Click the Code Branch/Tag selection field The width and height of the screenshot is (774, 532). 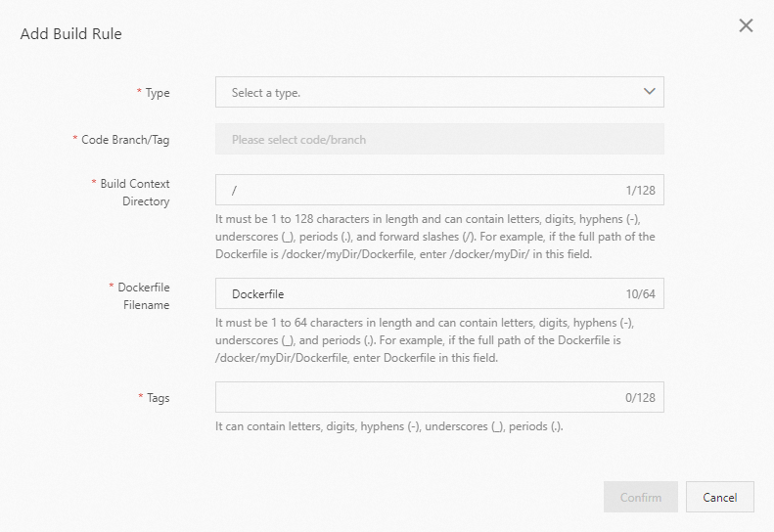point(439,139)
